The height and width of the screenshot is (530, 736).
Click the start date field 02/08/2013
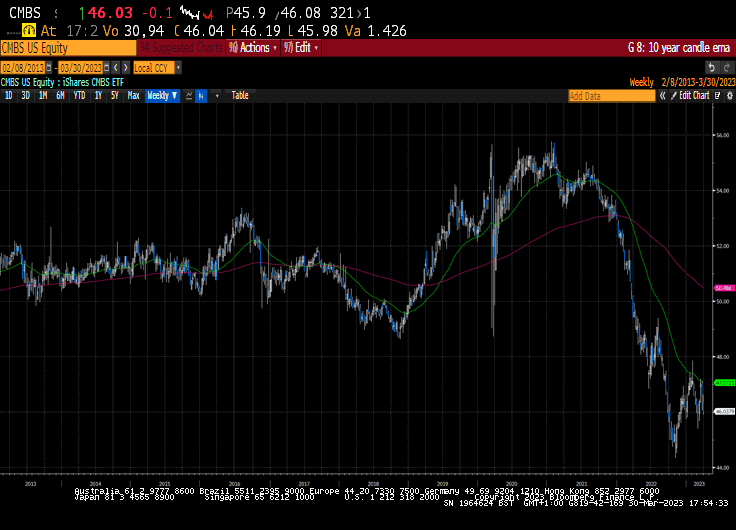[23, 68]
